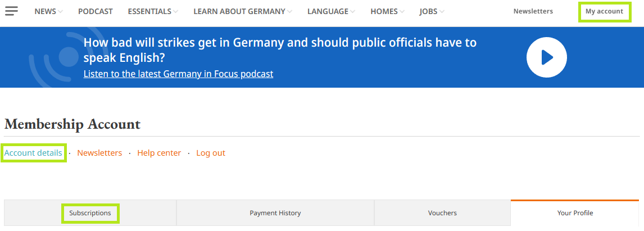
Task: Open the ESSENTIALS dropdown
Action: [153, 11]
